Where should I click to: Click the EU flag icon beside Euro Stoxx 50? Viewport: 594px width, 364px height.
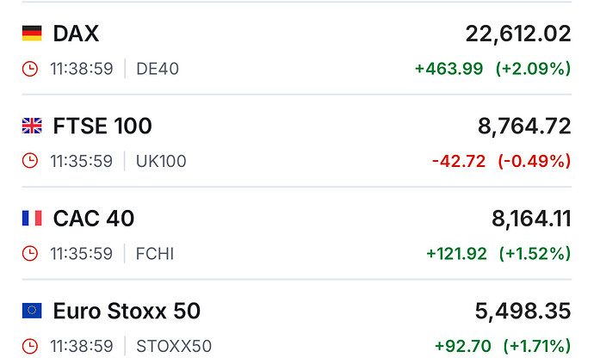pyautogui.click(x=32, y=311)
